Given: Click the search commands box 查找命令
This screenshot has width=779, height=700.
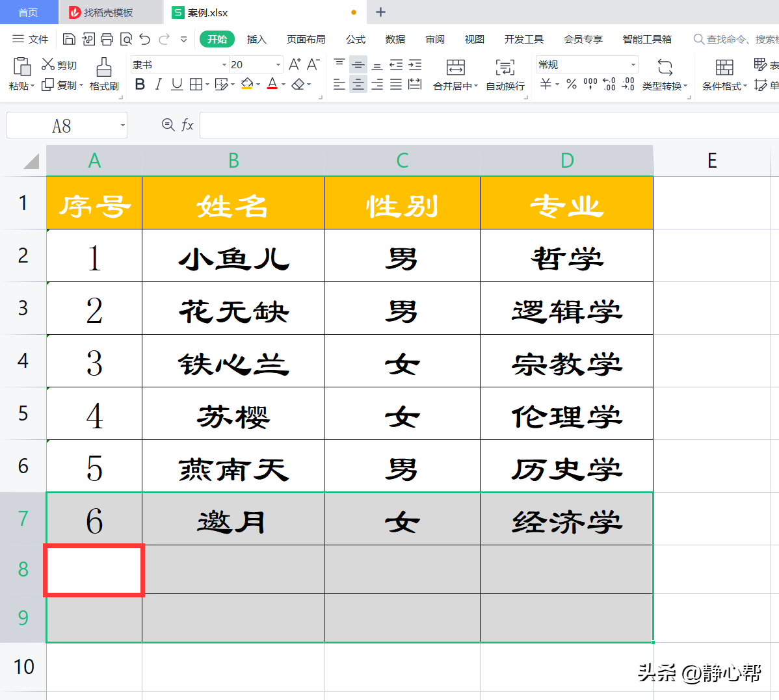Looking at the screenshot, I should coord(736,39).
